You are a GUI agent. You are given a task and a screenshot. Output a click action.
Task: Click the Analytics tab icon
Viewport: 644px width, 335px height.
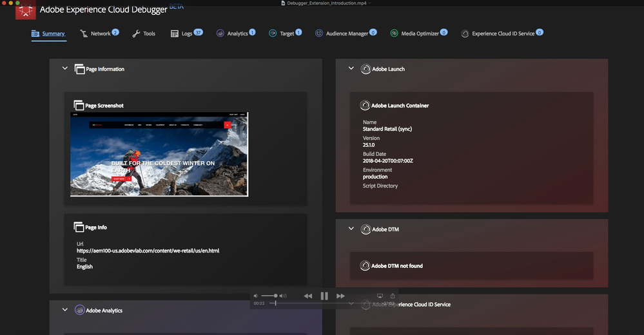[x=220, y=33]
